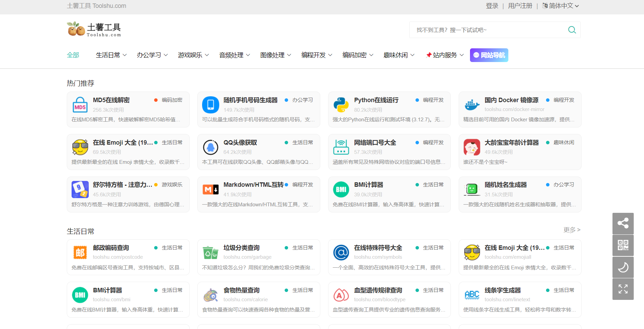Click the MD5在线解密 tool icon

(80, 105)
